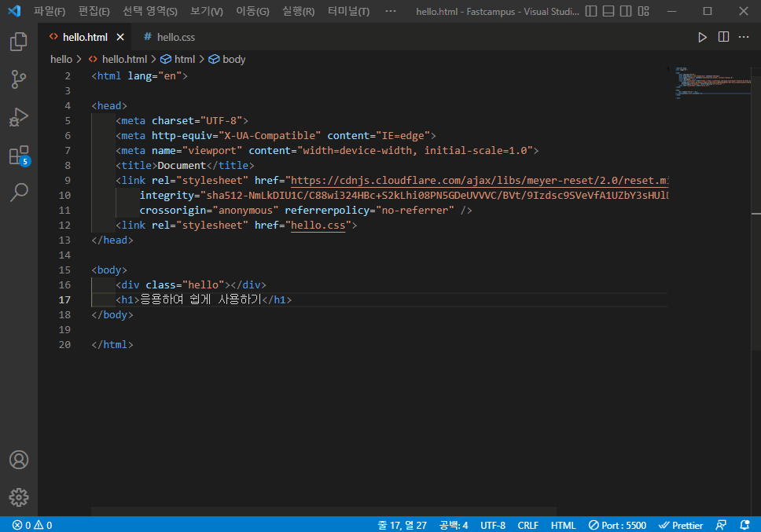
Task: Toggle the bottom panel layout icon
Action: point(608,11)
